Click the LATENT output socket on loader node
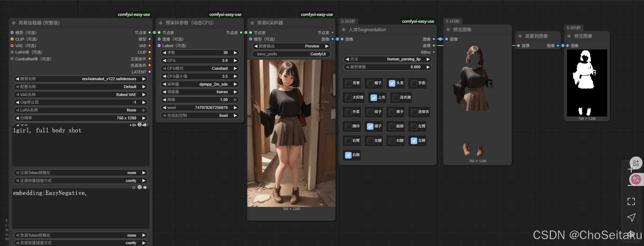The height and width of the screenshot is (246, 644). [149, 72]
